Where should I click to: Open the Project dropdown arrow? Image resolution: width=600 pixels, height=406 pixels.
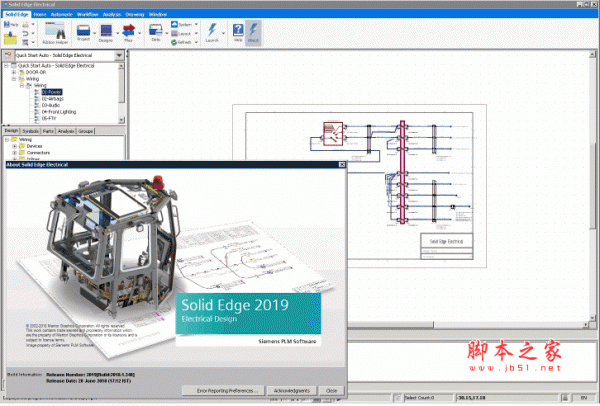point(95,33)
